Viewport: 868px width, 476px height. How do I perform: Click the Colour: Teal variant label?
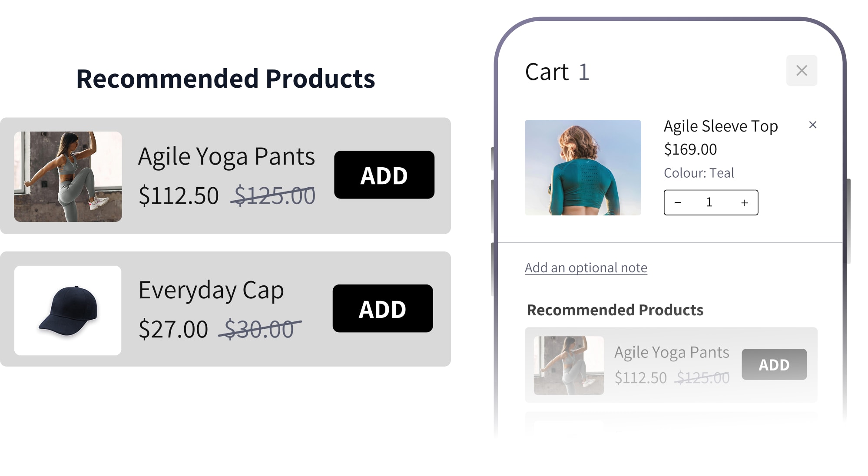pos(699,173)
